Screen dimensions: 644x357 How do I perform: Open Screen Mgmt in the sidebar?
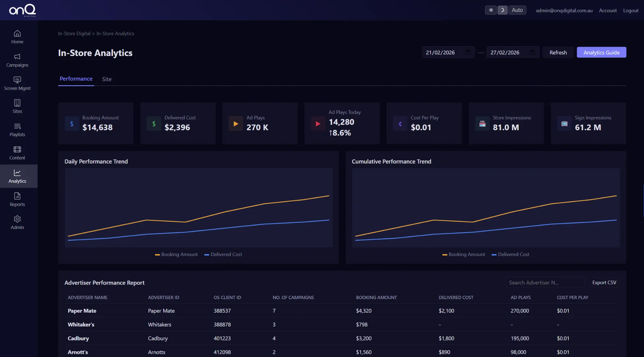17,80
